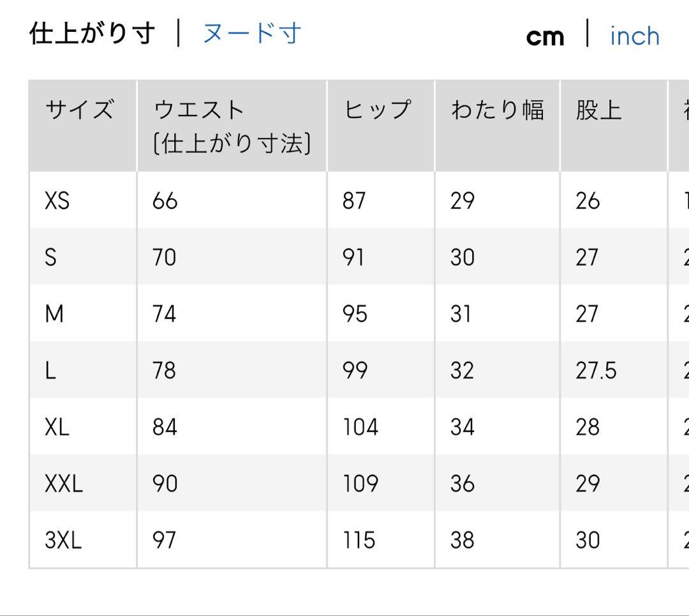The image size is (689, 616).
Task: Select the S size row label
Action: 51,258
